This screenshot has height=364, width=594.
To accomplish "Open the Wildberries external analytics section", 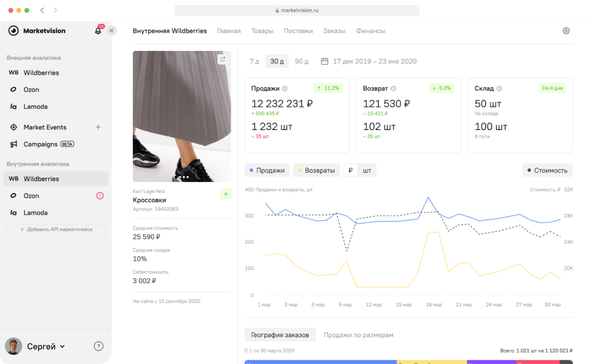I will pyautogui.click(x=41, y=73).
